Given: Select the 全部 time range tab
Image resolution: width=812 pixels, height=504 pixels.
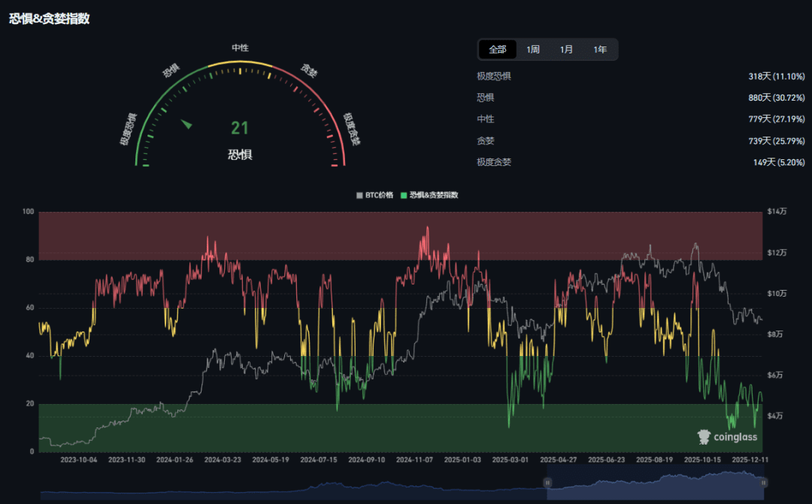Looking at the screenshot, I should [x=498, y=50].
